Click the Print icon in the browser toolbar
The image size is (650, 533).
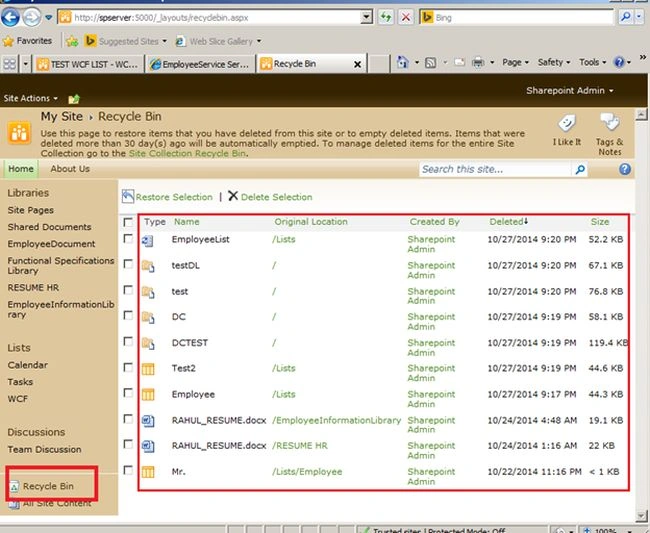(x=478, y=63)
